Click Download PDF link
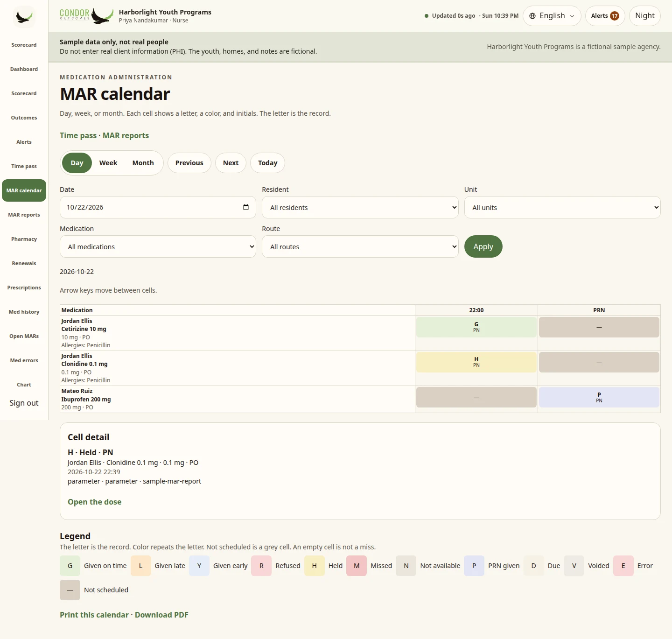 pyautogui.click(x=161, y=615)
